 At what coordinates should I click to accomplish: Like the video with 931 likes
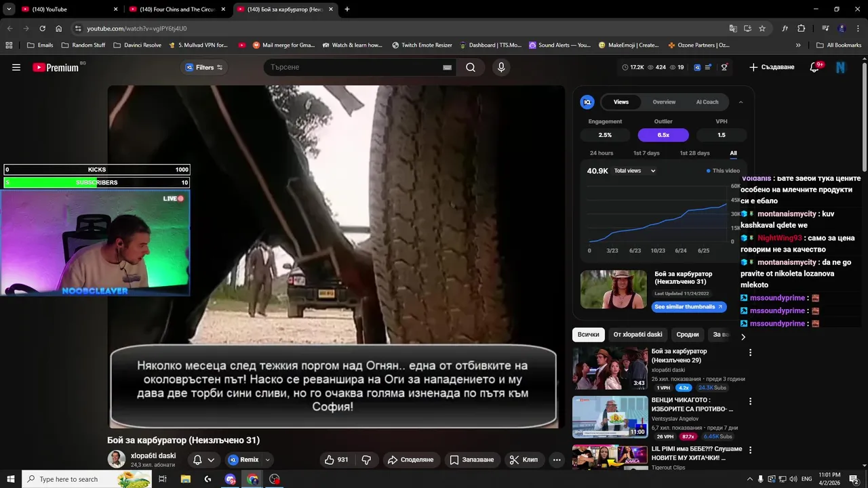[336, 460]
